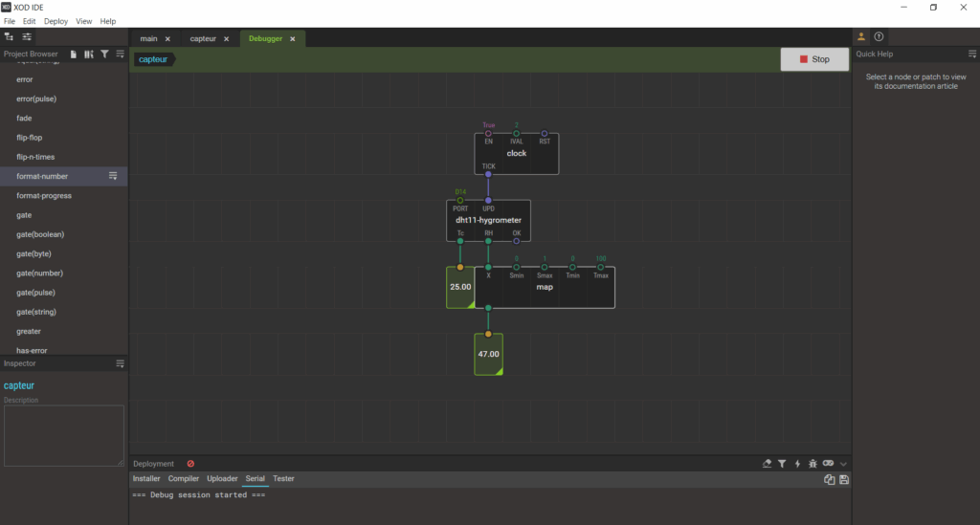
Task: Select the gate(pulse) node
Action: pos(64,293)
